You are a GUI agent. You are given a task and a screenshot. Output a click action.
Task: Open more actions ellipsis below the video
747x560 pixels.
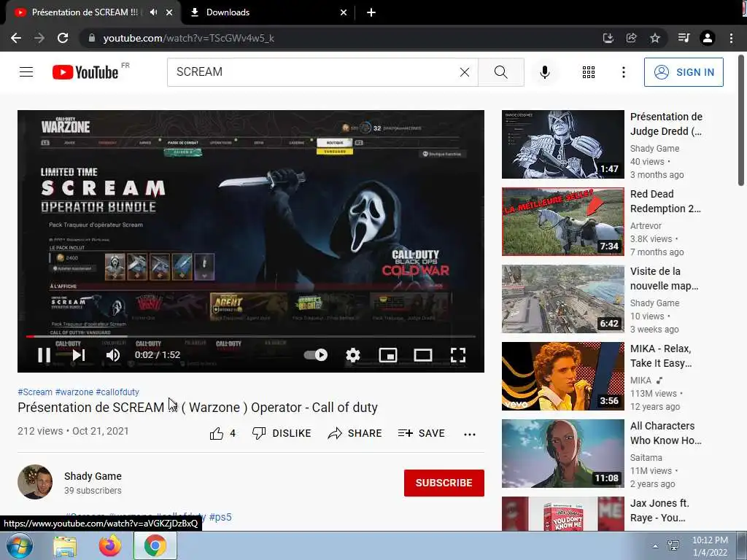tap(470, 434)
